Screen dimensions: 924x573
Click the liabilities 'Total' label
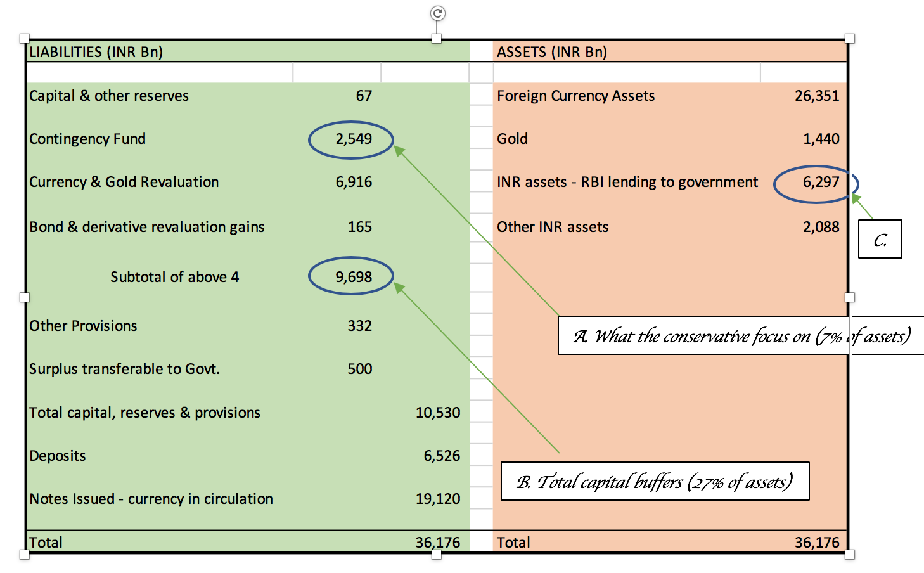[x=46, y=543]
